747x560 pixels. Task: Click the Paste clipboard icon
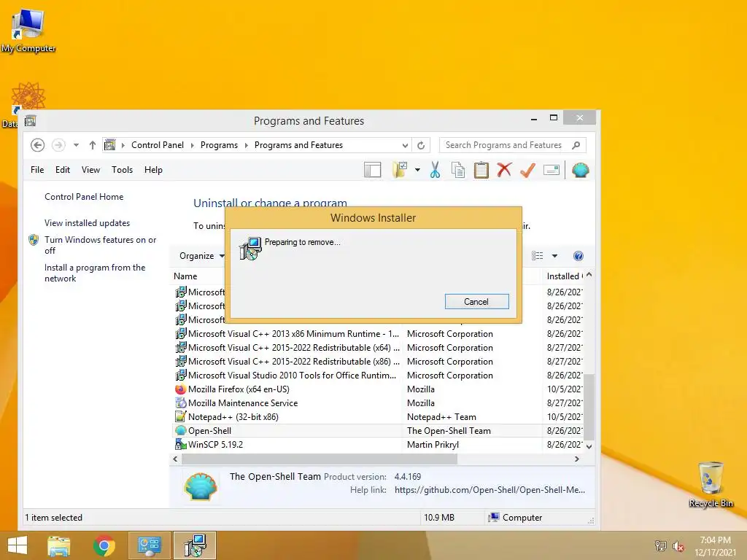point(481,170)
